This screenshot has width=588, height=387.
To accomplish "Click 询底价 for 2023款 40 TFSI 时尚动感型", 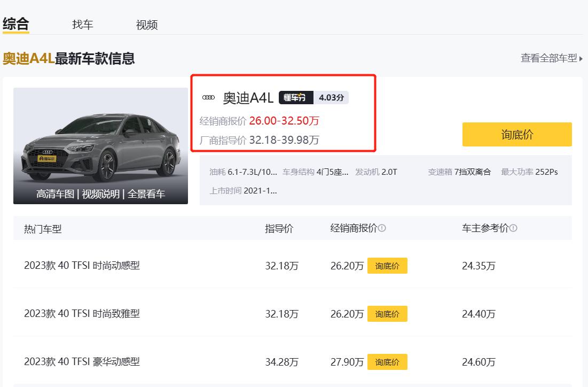I will point(388,265).
